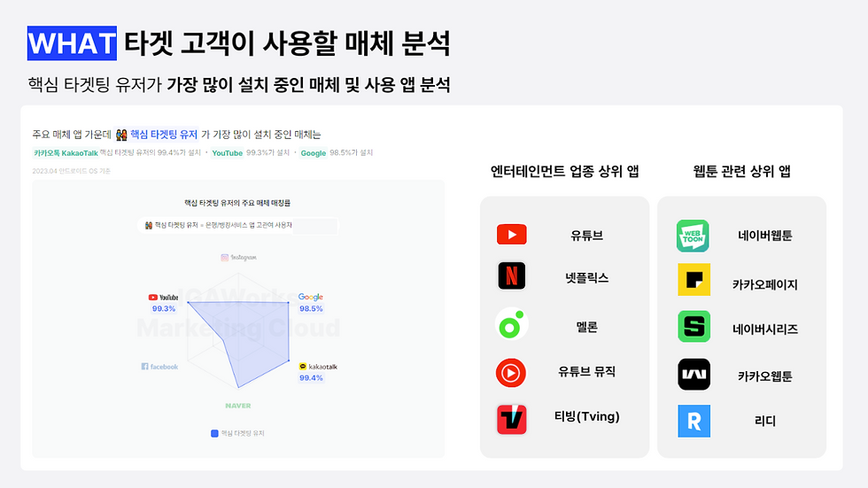Click the chart filter box 핵심 타겟팅 유저 = 은행/뱅킹서비스
The image size is (868, 488).
pyautogui.click(x=238, y=225)
